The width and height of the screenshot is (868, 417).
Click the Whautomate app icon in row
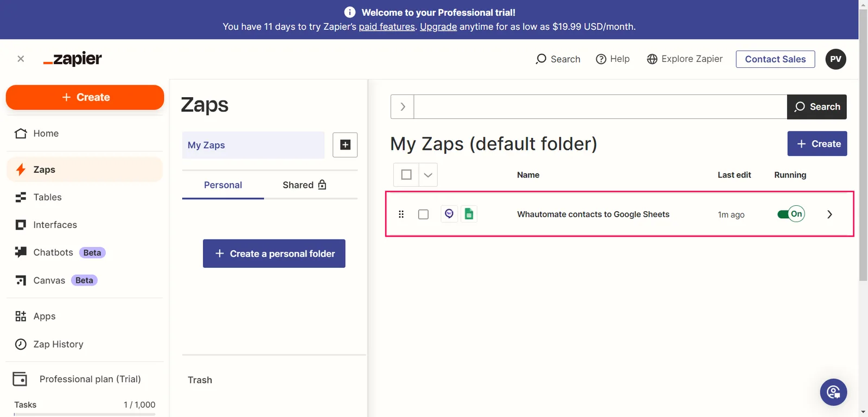point(449,214)
